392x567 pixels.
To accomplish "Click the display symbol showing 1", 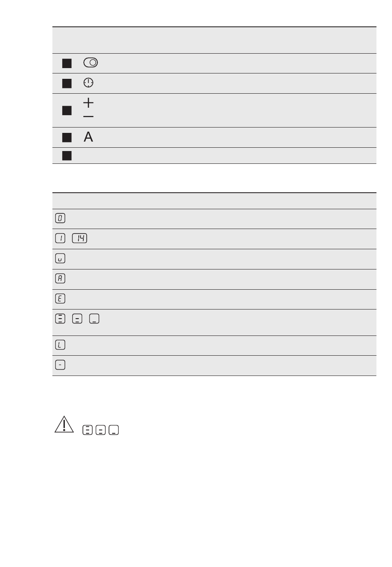I will click(x=60, y=238).
